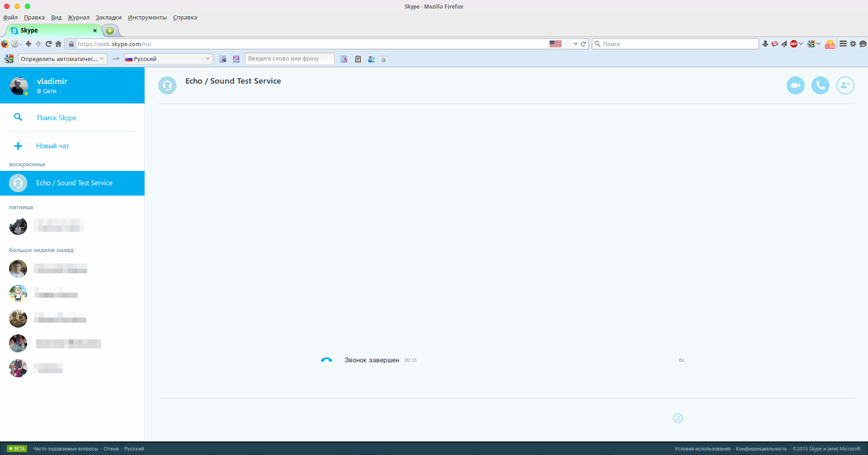This screenshot has height=455, width=868.
Task: Open the Справка menu
Action: (x=185, y=17)
